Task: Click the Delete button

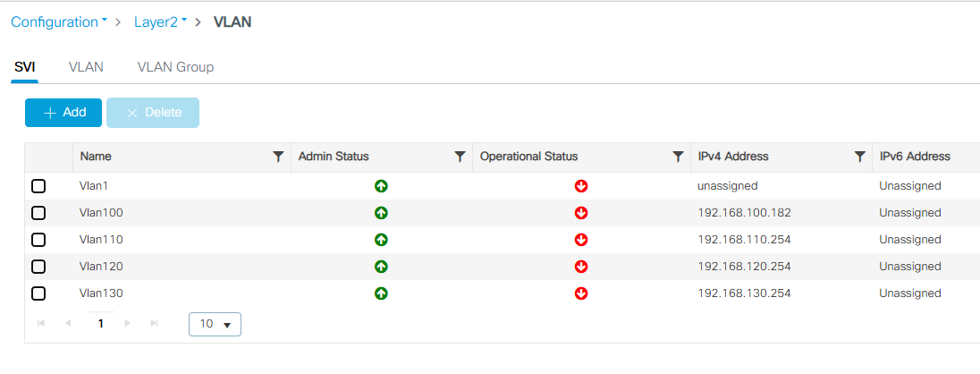Action: point(153,113)
